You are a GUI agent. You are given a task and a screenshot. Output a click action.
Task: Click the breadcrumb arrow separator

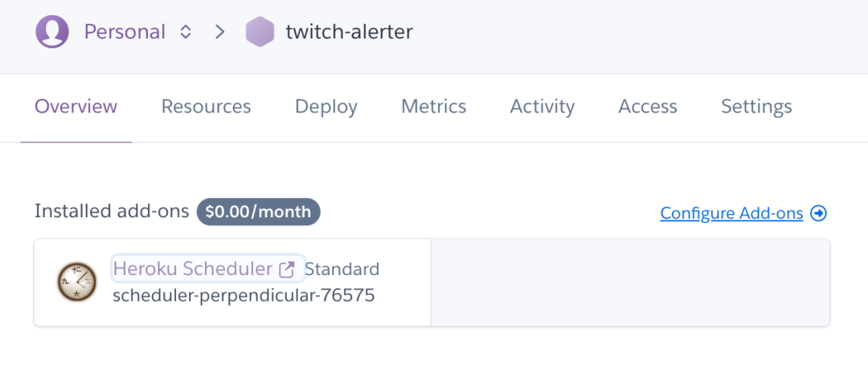pyautogui.click(x=220, y=32)
